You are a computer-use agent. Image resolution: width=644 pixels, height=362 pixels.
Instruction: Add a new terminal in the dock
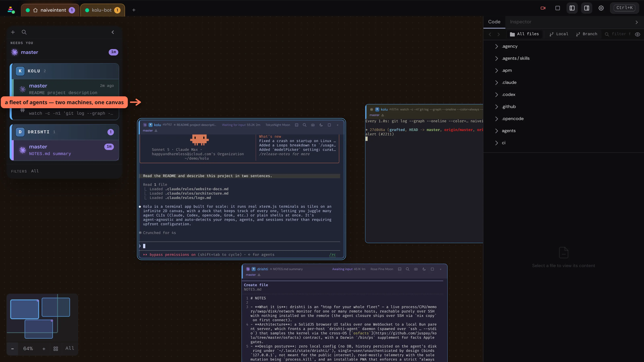click(13, 32)
